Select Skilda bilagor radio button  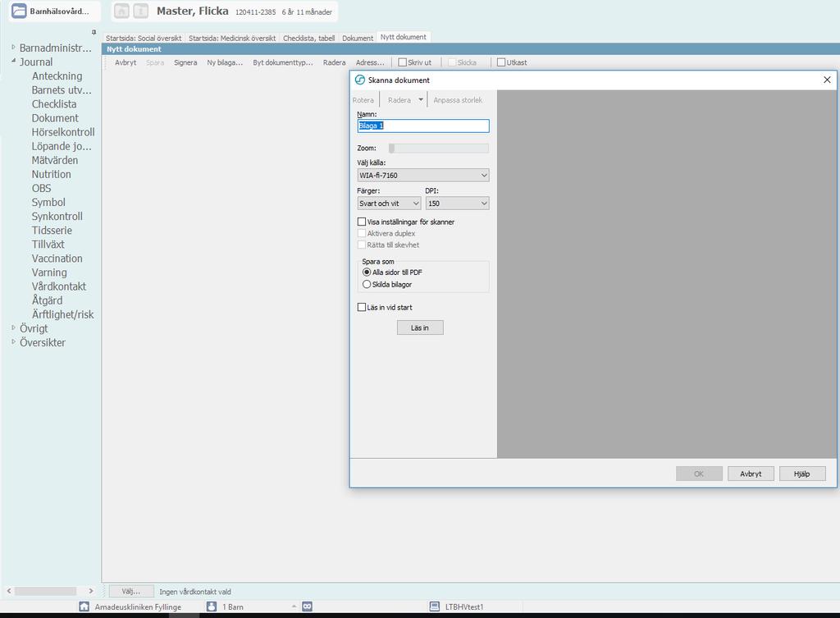tap(367, 284)
